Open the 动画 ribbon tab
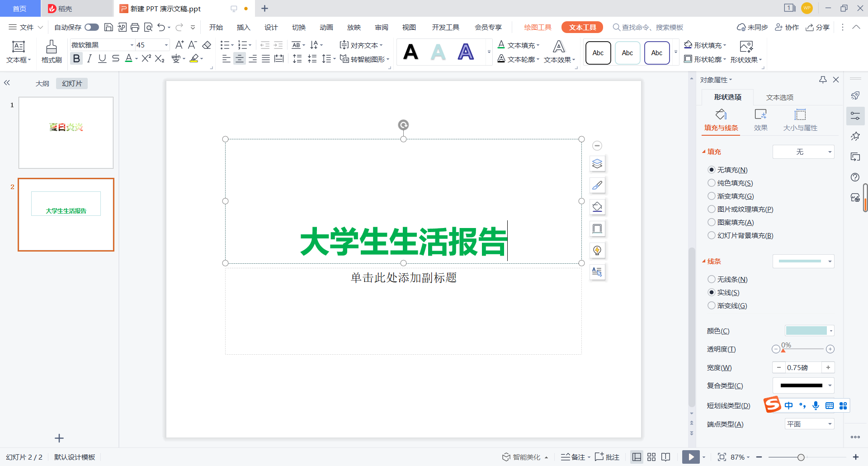The height and width of the screenshot is (466, 868). click(x=326, y=27)
